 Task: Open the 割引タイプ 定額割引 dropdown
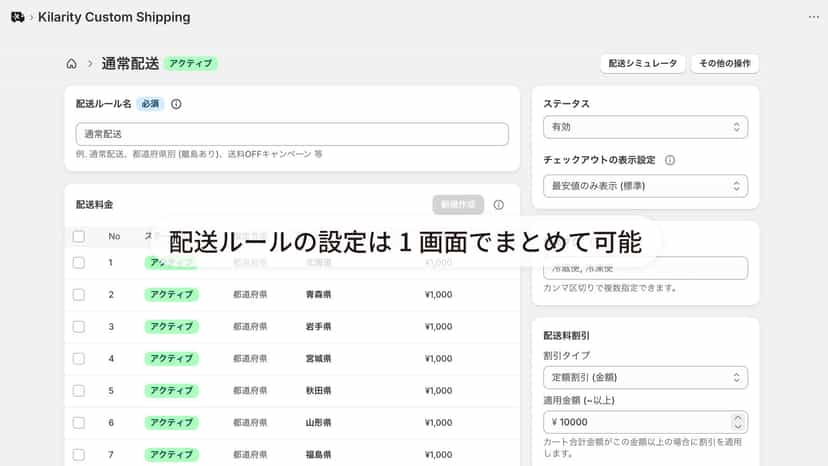click(645, 378)
